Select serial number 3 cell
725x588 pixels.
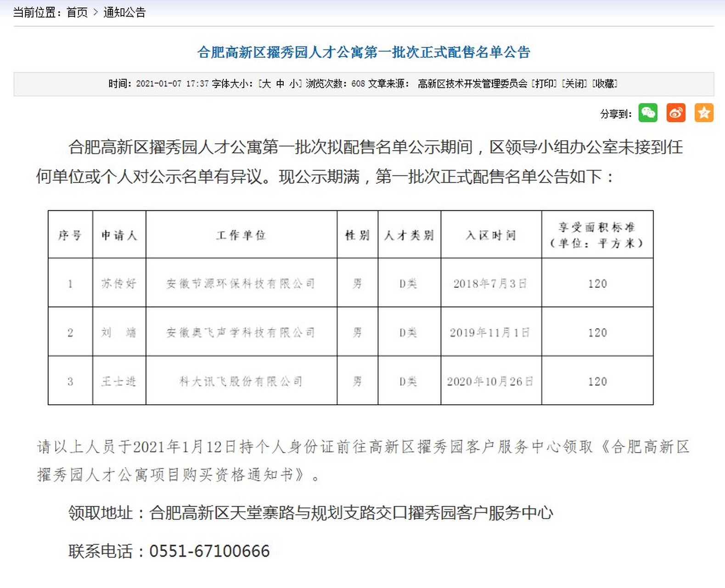coord(70,381)
